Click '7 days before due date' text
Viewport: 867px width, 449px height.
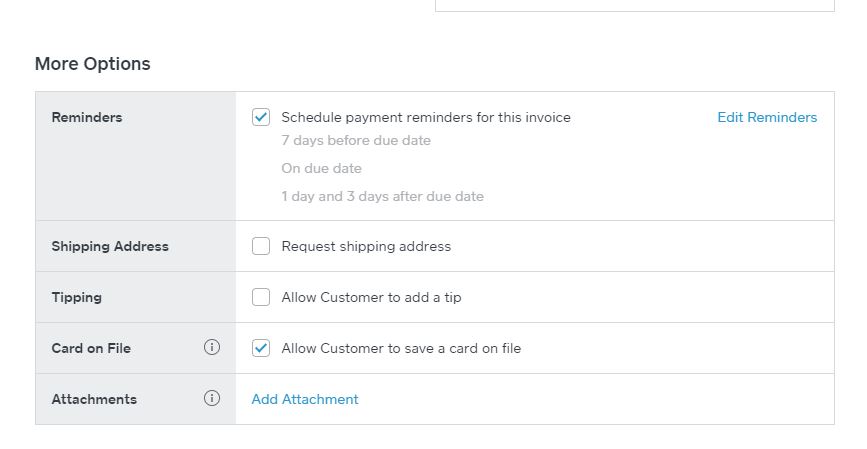tap(356, 140)
